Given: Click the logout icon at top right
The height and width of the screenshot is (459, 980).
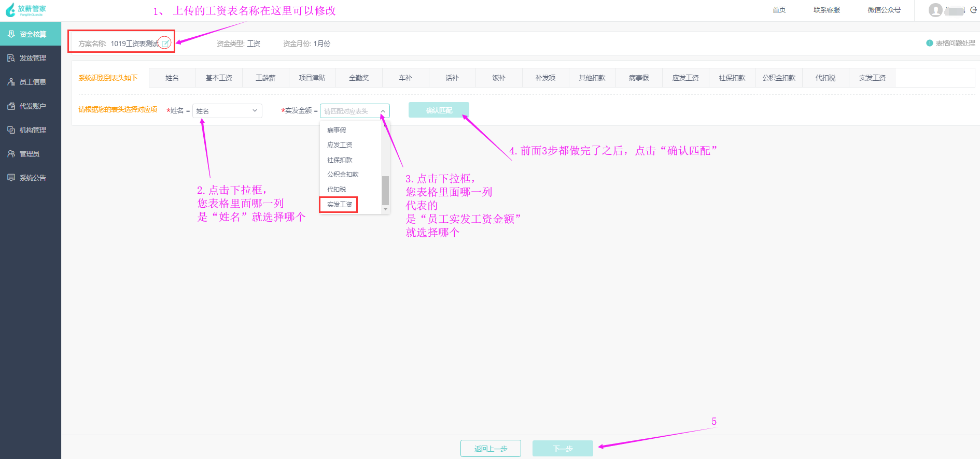Looking at the screenshot, I should coord(973,10).
